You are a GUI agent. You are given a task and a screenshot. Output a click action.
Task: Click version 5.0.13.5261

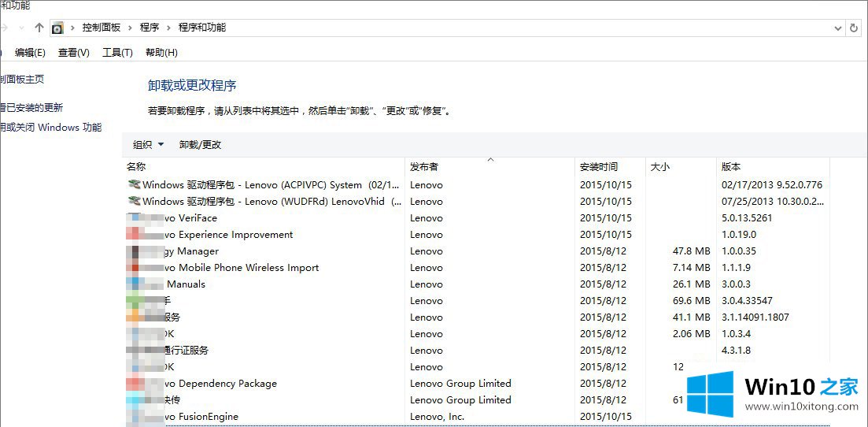(x=748, y=218)
